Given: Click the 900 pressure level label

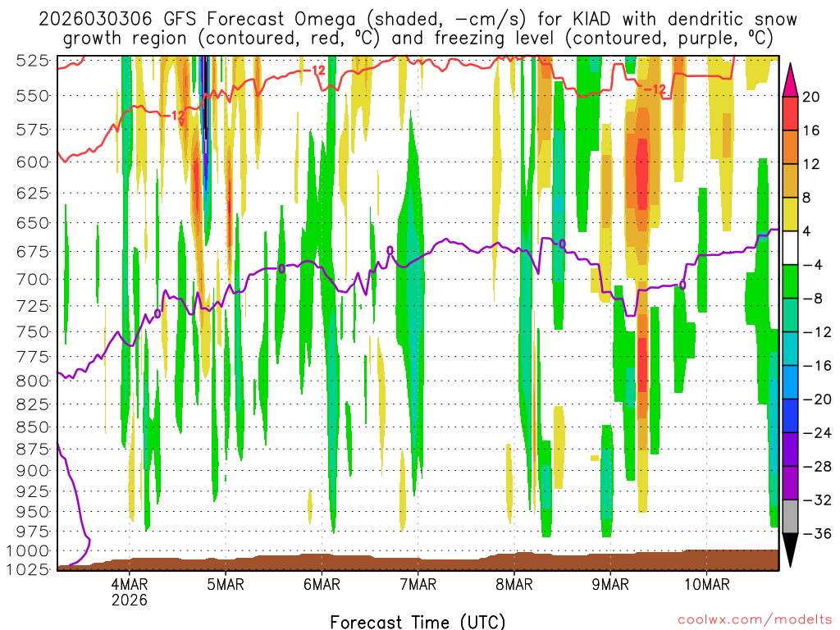Looking at the screenshot, I should point(33,472).
